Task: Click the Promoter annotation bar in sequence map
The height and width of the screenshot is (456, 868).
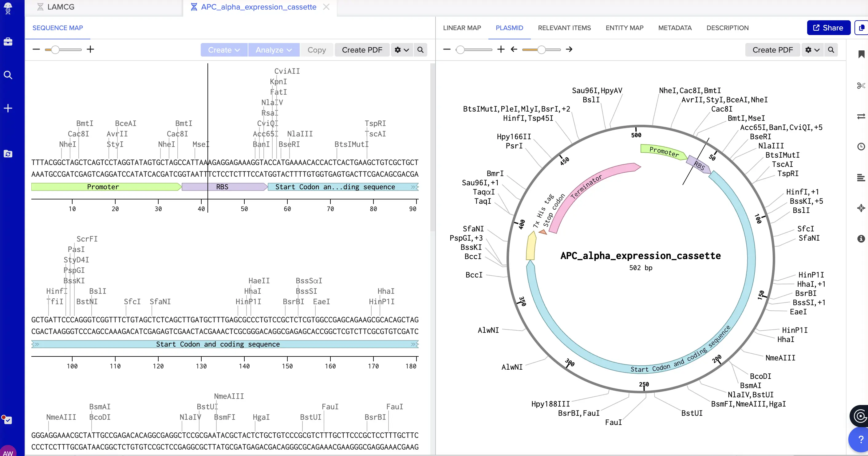Action: coord(103,187)
